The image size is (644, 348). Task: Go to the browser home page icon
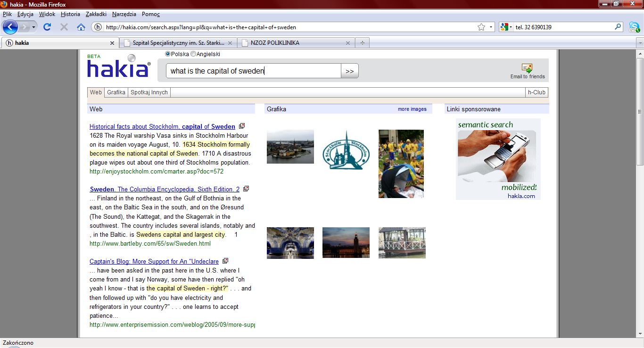pyautogui.click(x=81, y=27)
